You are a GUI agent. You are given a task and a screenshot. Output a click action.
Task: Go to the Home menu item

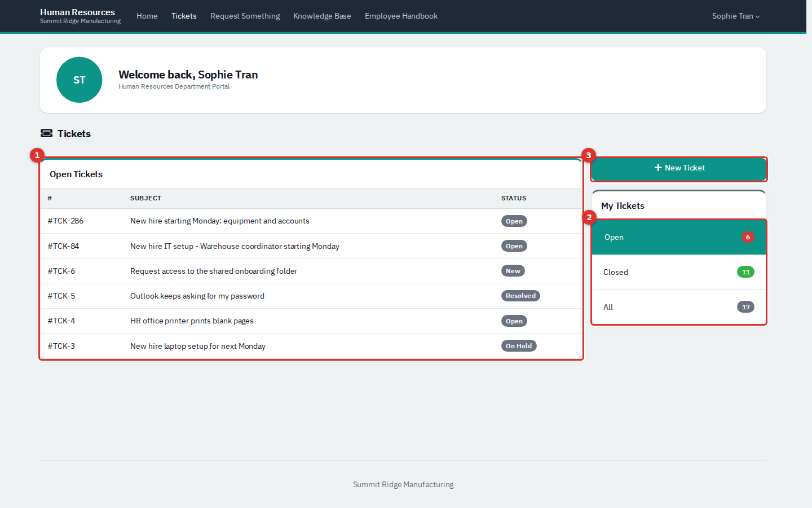(147, 16)
